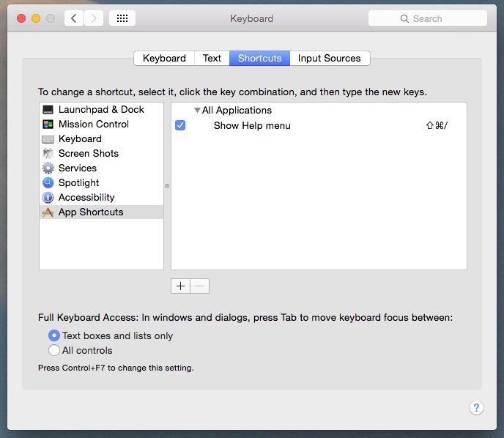Switch to the Keyboard tab
This screenshot has height=438, width=504.
point(164,58)
